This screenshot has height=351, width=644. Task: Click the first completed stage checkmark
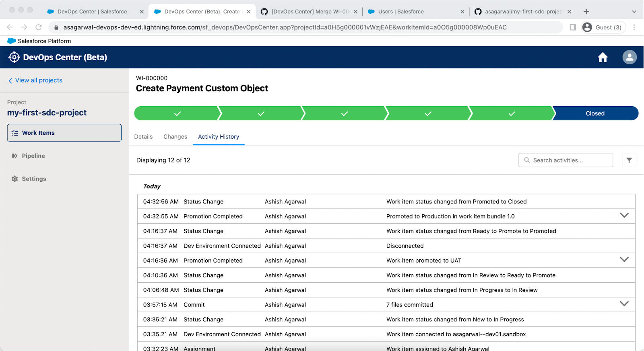(178, 114)
